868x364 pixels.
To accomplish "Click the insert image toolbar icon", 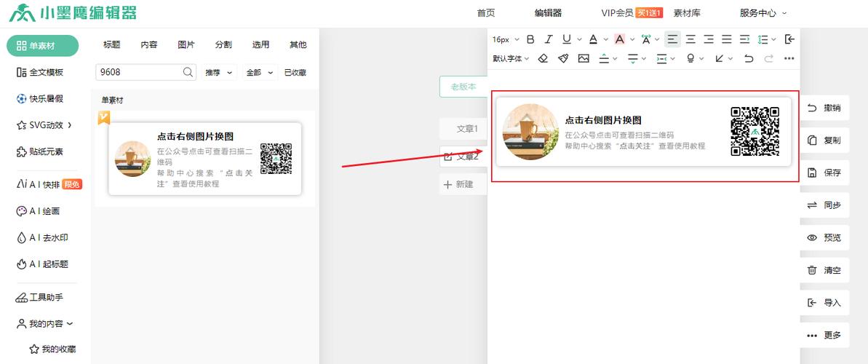I will coord(584,58).
